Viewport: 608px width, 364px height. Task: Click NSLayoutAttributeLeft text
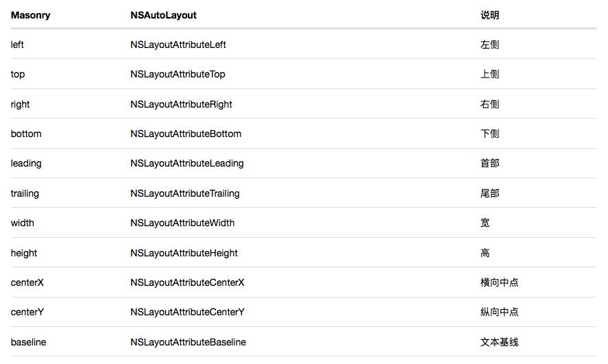pyautogui.click(x=178, y=45)
